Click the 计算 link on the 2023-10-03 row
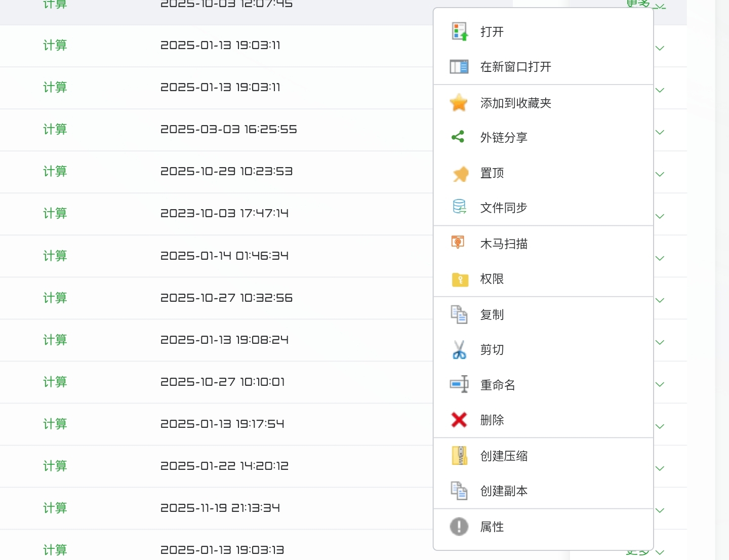The height and width of the screenshot is (560, 729). (55, 213)
